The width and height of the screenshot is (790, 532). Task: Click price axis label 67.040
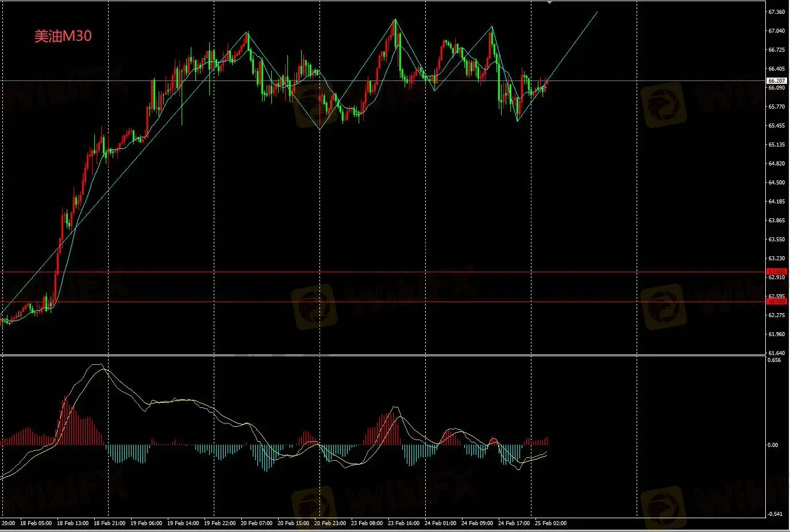point(777,31)
